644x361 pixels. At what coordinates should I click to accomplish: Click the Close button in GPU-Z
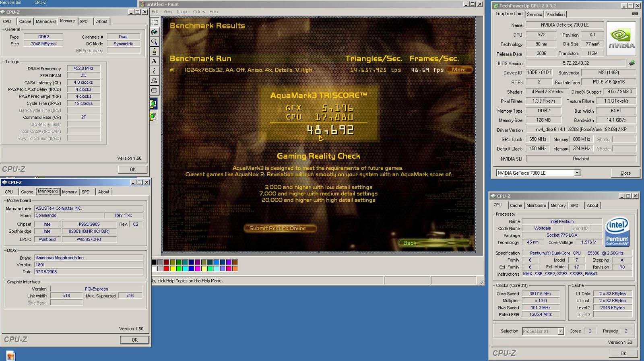click(625, 173)
